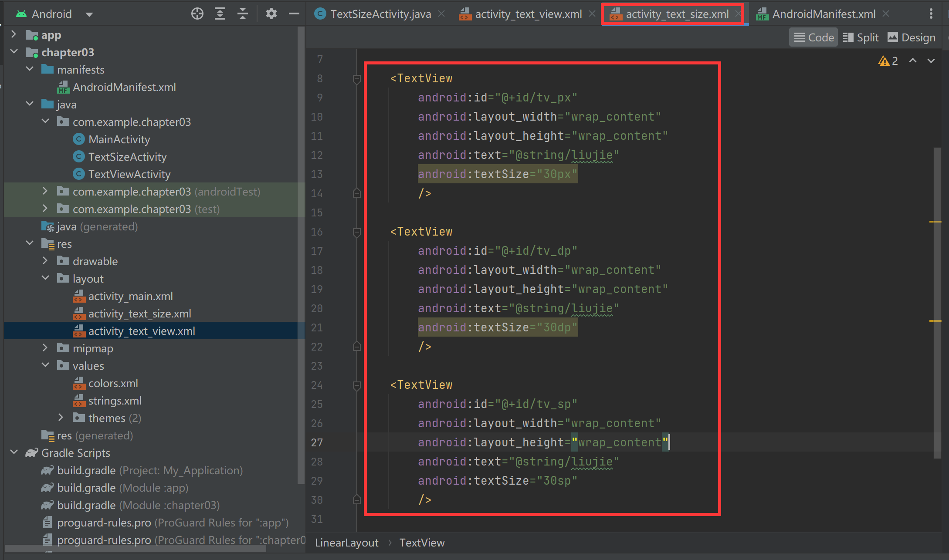Go to previous highlighted error arrow
The width and height of the screenshot is (949, 560).
(x=913, y=61)
